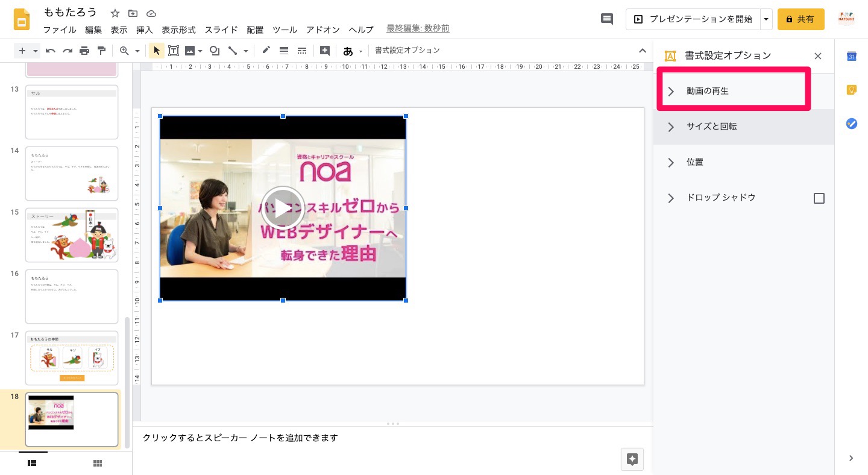Open the insert image dropdown arrow
Screen dimensions: 868x475
point(200,51)
